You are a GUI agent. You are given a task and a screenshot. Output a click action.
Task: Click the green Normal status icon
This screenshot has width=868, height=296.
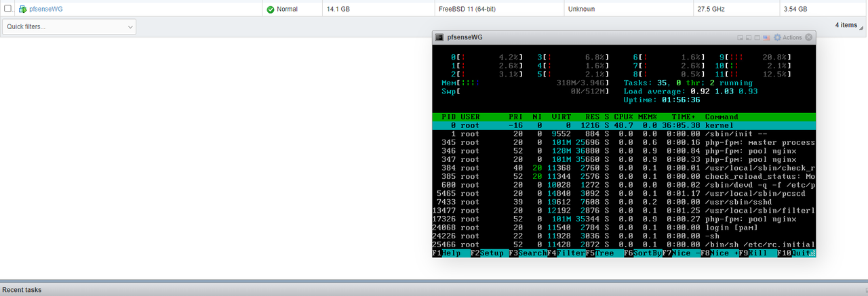[x=271, y=9]
